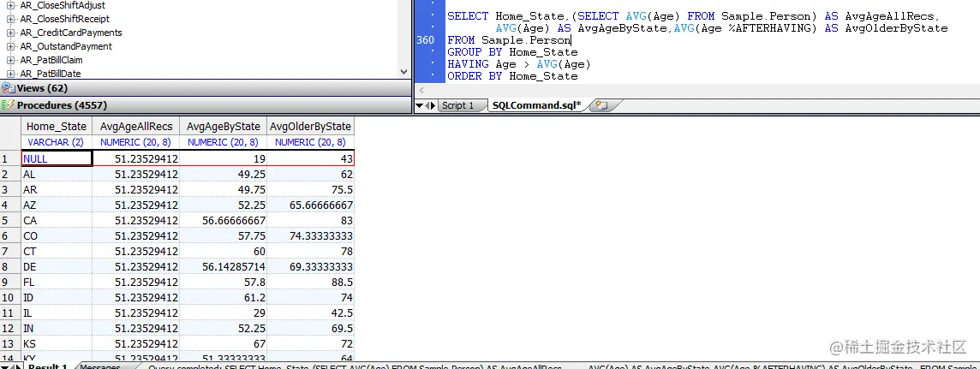Screen dimensions: 980x369
Task: Click the 43 cell in NULL row
Action: pos(311,158)
